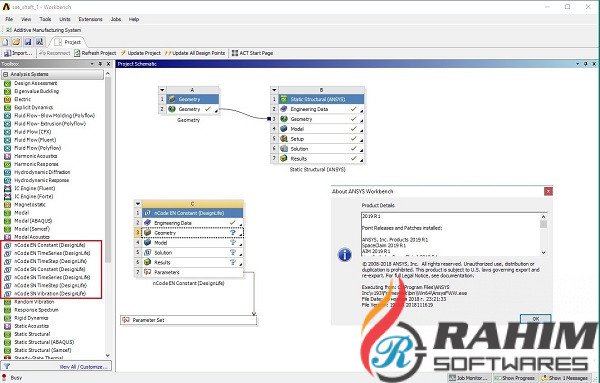Click the New project toolbar icon
Image resolution: width=600 pixels, height=383 pixels.
pyautogui.click(x=5, y=42)
